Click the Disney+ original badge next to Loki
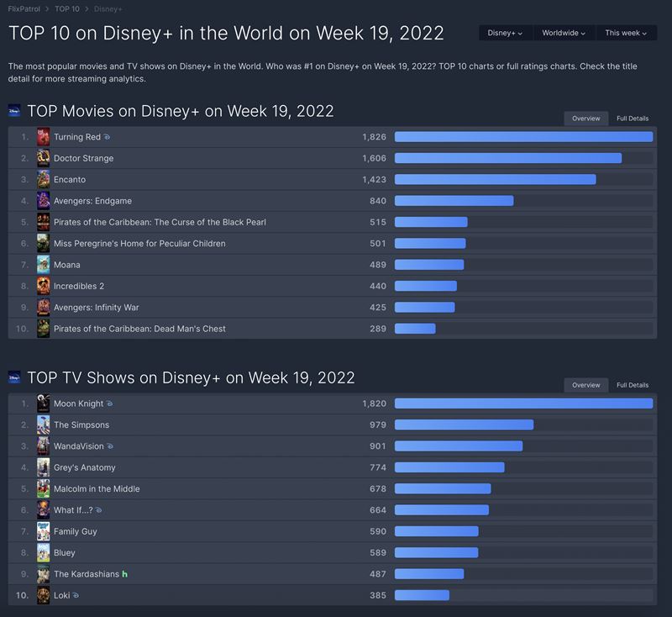The width and height of the screenshot is (672, 617). tap(76, 595)
